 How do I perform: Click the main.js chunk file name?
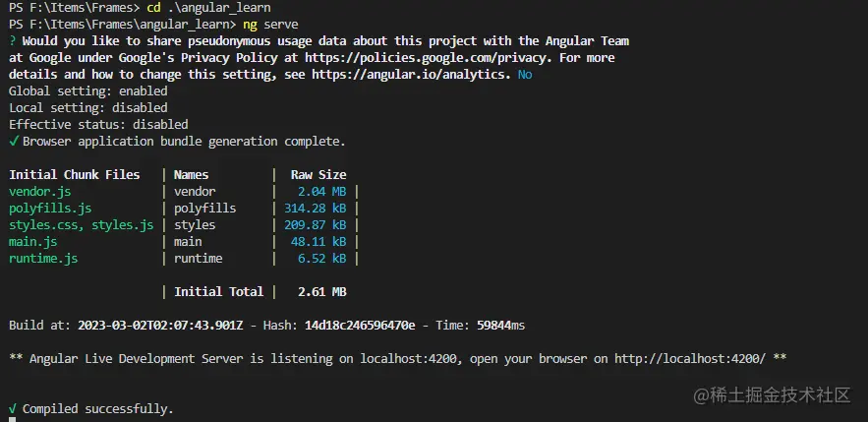pos(32,241)
